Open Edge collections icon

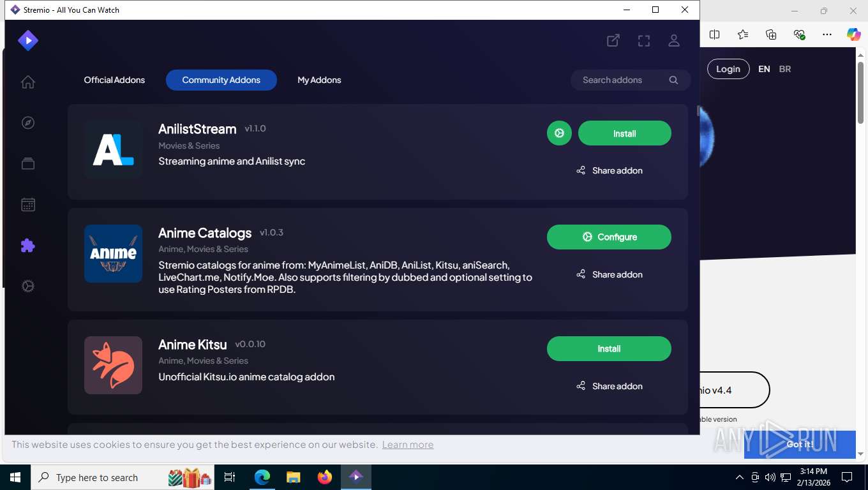click(771, 34)
